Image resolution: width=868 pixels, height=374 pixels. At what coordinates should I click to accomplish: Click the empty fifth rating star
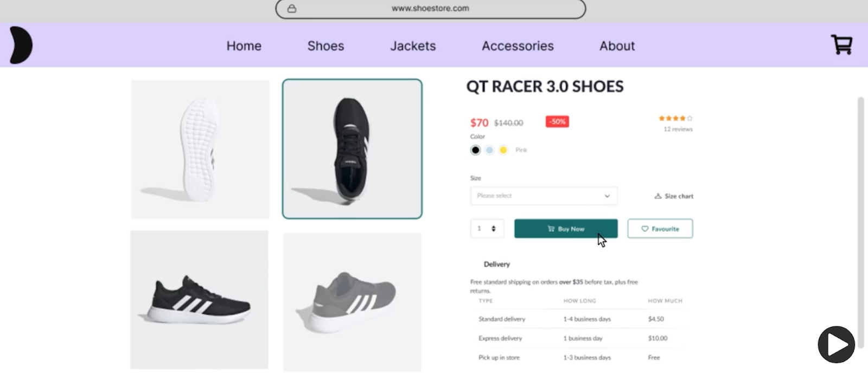(690, 118)
